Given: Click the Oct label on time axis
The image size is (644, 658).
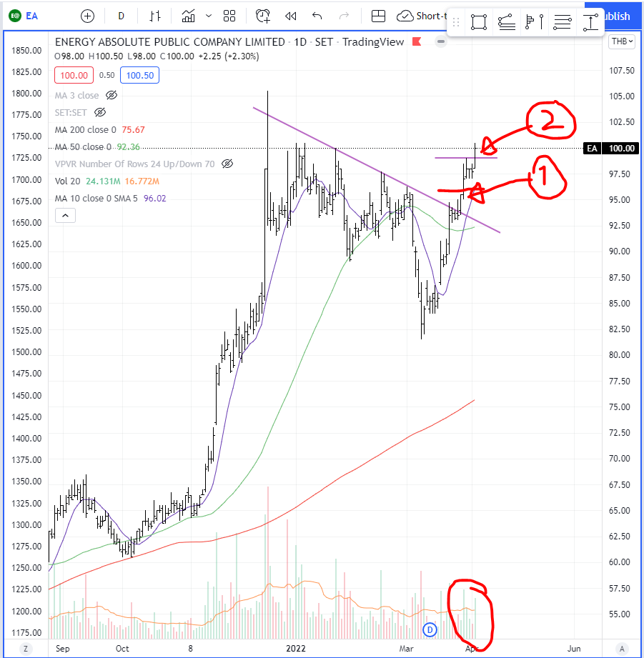Looking at the screenshot, I should [122, 648].
